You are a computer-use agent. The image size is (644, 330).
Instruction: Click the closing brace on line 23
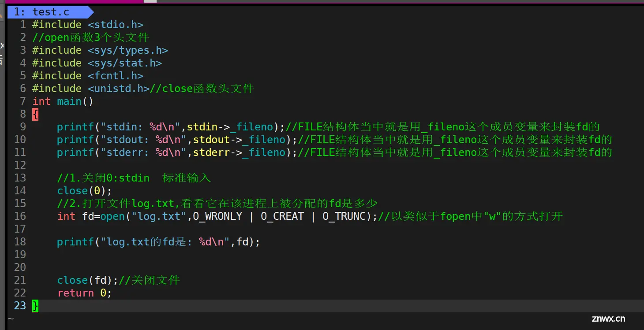tap(35, 306)
